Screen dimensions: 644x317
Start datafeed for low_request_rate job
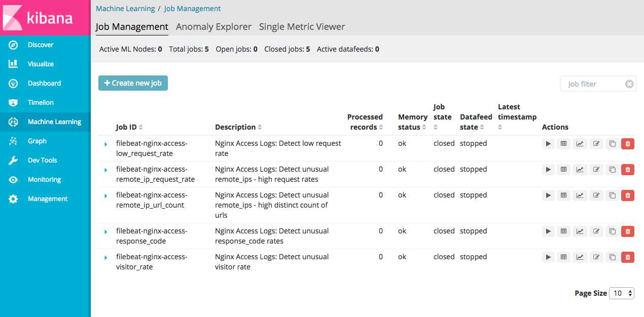[548, 144]
